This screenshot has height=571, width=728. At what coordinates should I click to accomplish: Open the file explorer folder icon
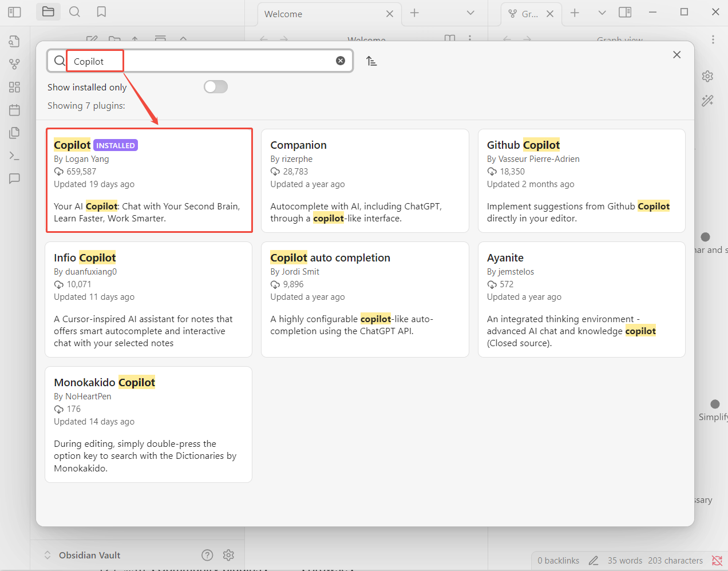[48, 11]
